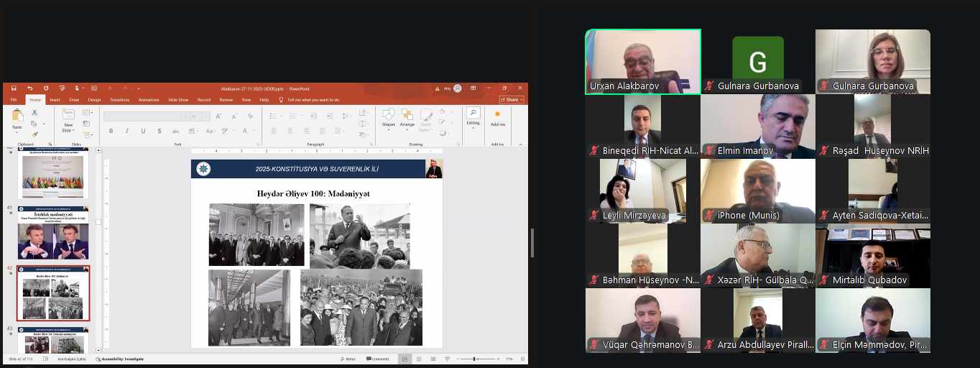Select the Cut scissors icon
The image size is (980, 368).
34,113
